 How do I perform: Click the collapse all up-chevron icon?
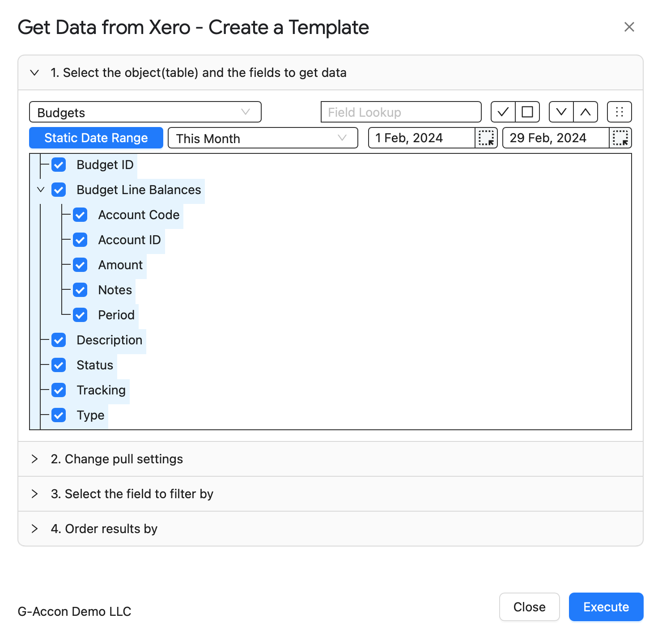pos(586,112)
